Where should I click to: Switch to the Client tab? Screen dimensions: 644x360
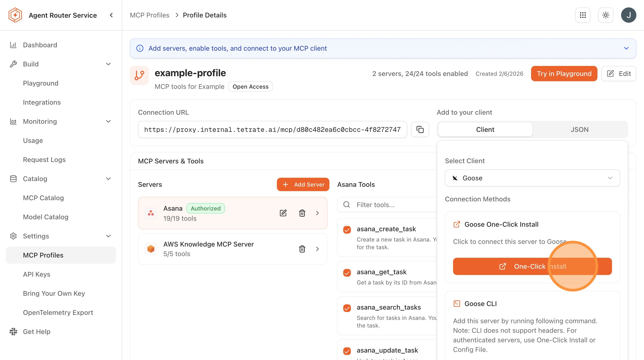pos(485,129)
